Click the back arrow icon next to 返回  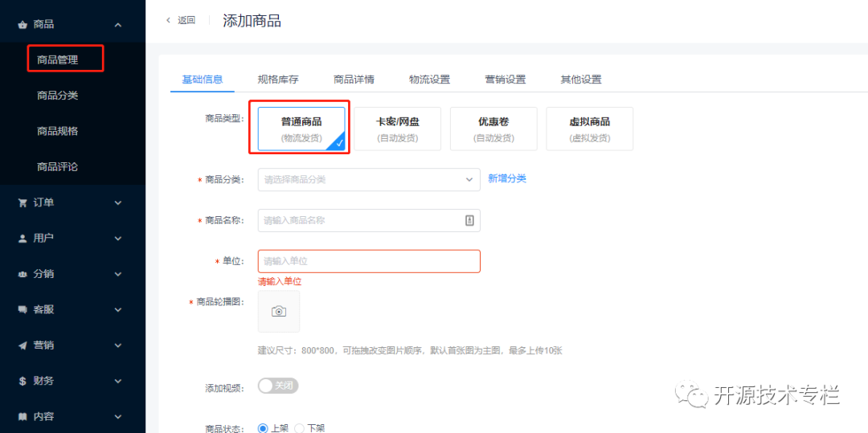click(168, 20)
